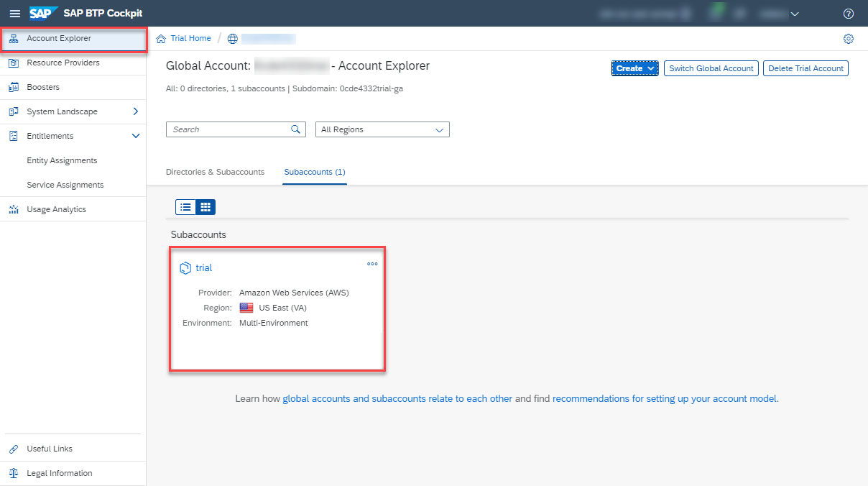Click the US flag region icon
The height and width of the screenshot is (486, 868).
[x=246, y=308]
